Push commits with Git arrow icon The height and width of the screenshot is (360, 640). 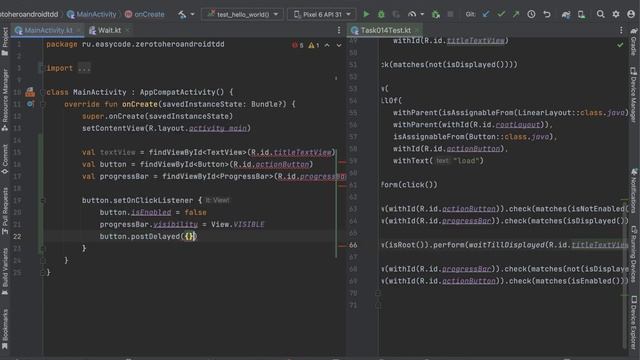click(516, 14)
